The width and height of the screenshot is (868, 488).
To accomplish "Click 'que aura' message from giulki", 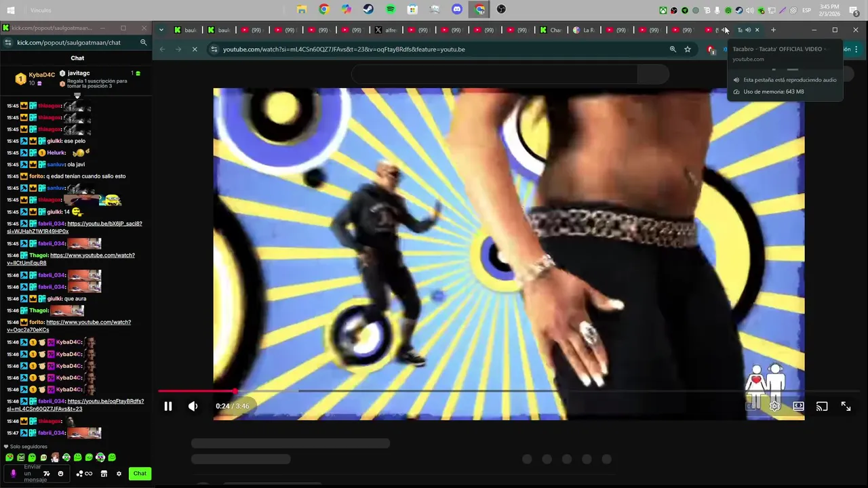I will coord(75,299).
